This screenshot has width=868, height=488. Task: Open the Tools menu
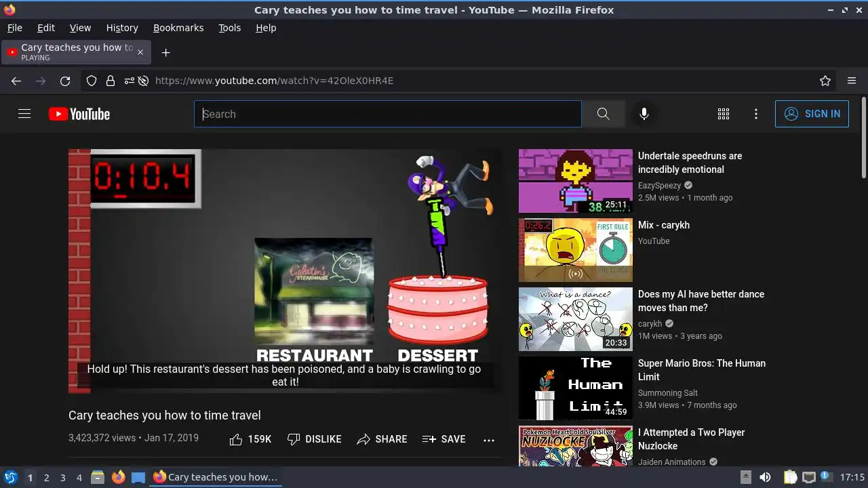click(x=230, y=28)
